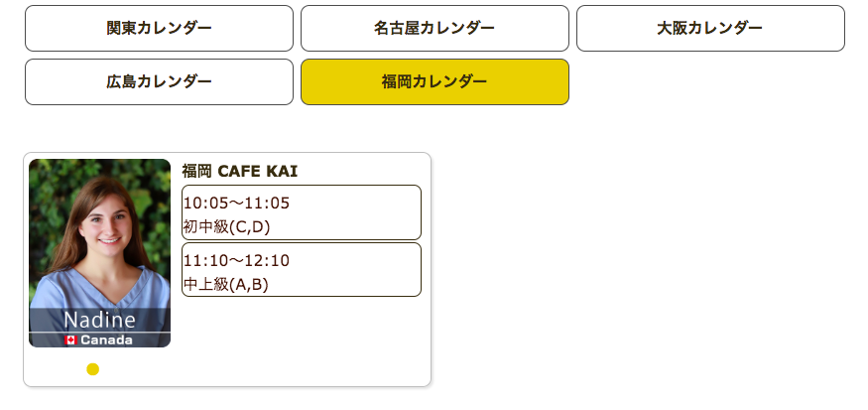The image size is (868, 410).
Task: Click the 11:10〜12:10 time text
Action: pyautogui.click(x=236, y=261)
